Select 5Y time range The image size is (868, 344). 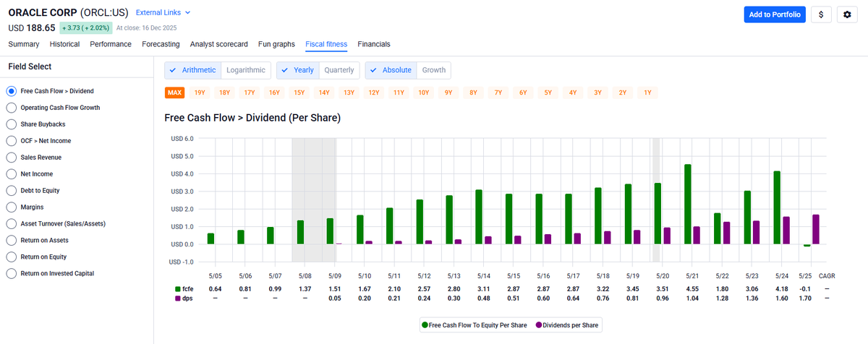(548, 93)
